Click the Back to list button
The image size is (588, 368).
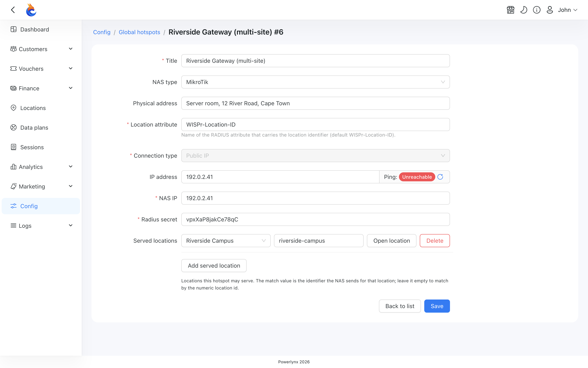point(400,306)
